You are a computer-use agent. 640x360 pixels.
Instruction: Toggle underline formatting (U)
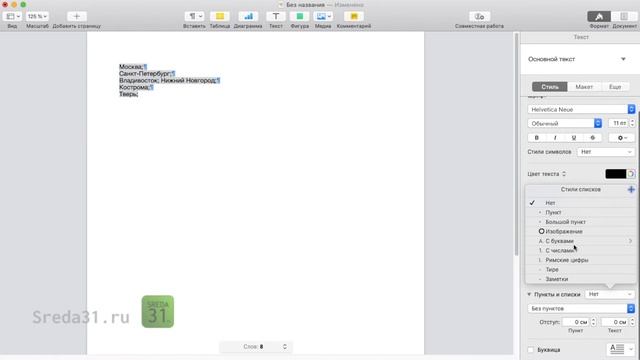point(573,138)
